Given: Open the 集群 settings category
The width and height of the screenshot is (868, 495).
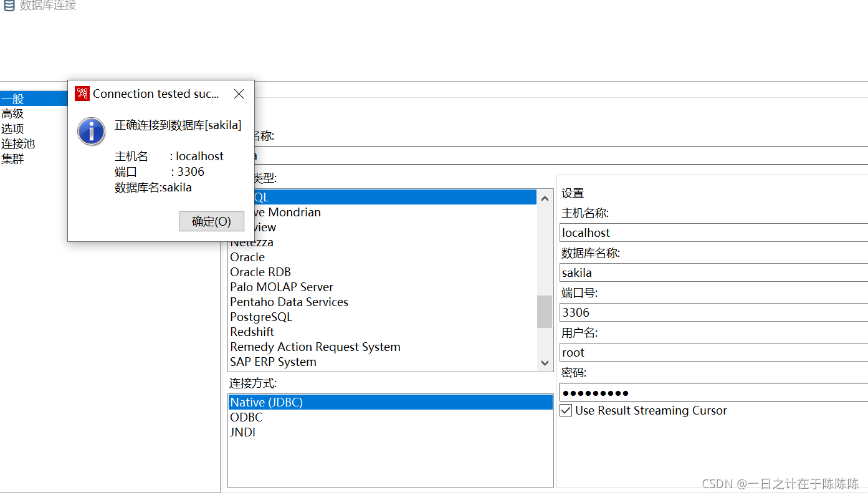Looking at the screenshot, I should (12, 158).
